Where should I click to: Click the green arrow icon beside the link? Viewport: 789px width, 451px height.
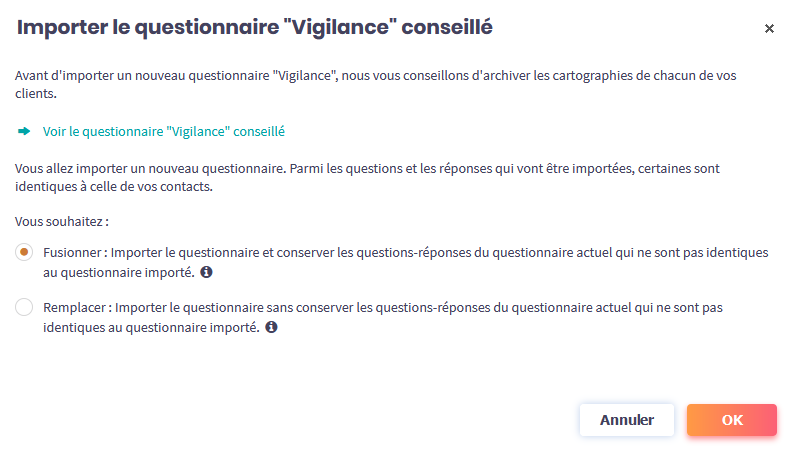tap(24, 131)
